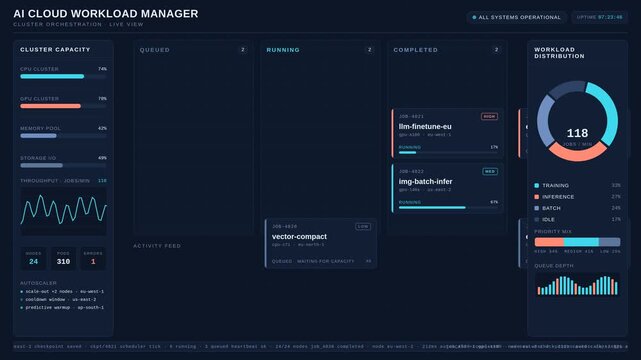The image size is (641, 360).
Task: Select the Queued column header
Action: [x=155, y=50]
